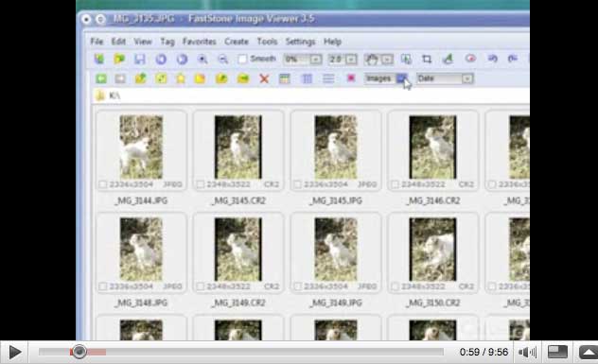Open the Tag menu
This screenshot has height=364, width=598.
167,42
